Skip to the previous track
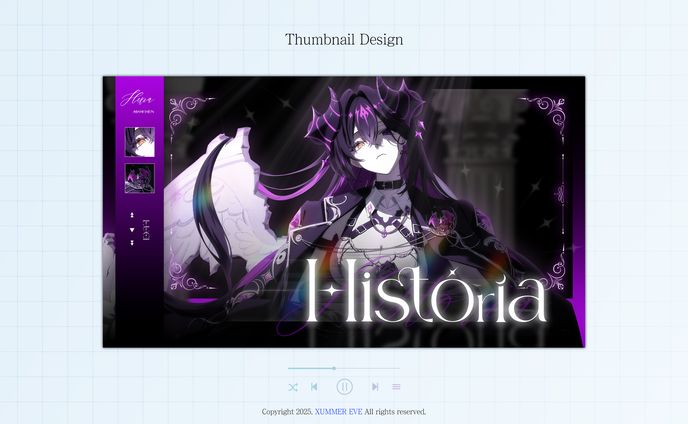This screenshot has height=424, width=688. click(314, 387)
